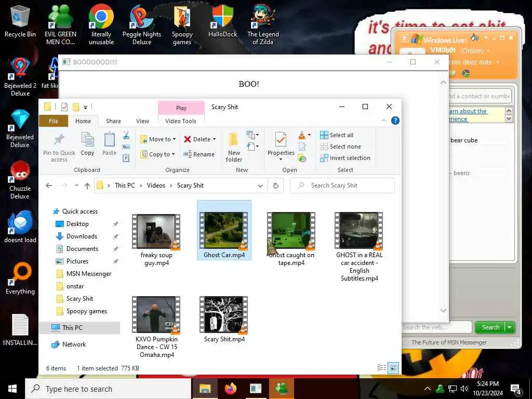Click Select all in ribbon
The height and width of the screenshot is (399, 532).
click(337, 135)
